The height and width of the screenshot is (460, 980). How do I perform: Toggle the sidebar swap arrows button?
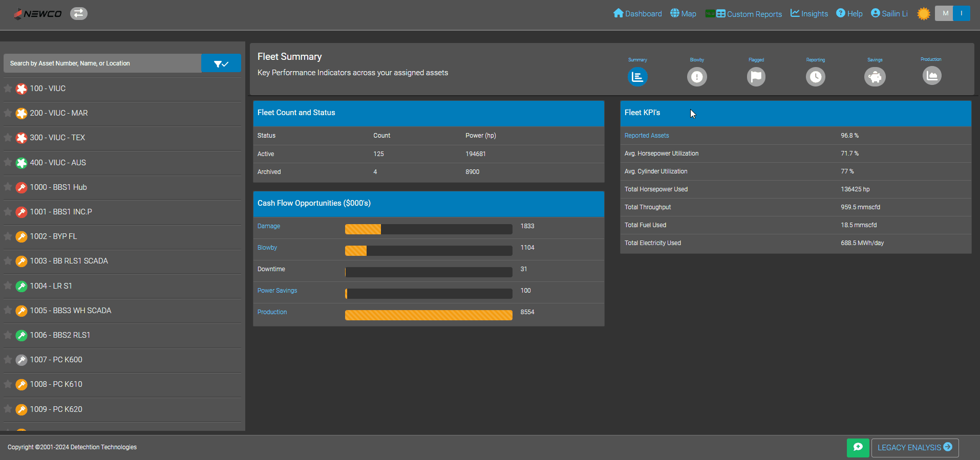pyautogui.click(x=79, y=13)
